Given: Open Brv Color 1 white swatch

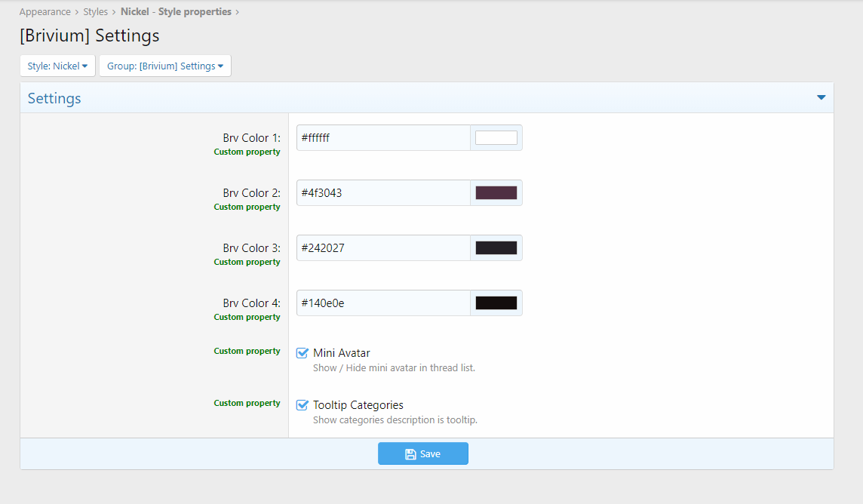Looking at the screenshot, I should [x=496, y=138].
